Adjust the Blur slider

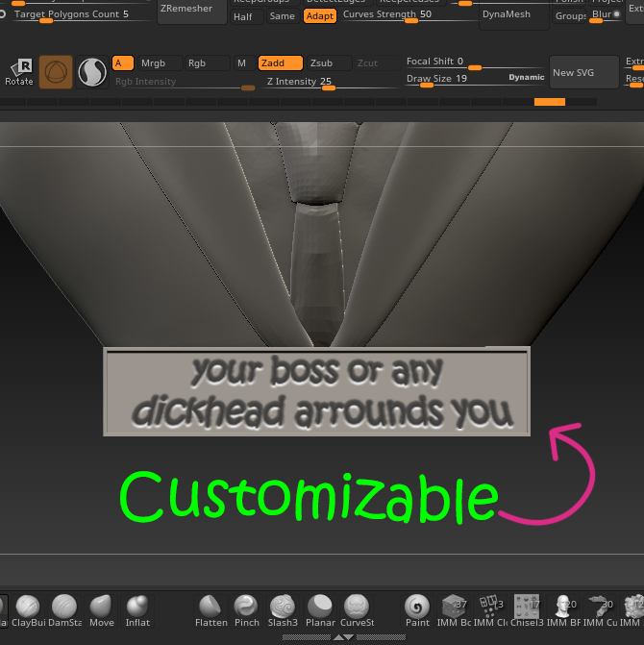[x=606, y=15]
